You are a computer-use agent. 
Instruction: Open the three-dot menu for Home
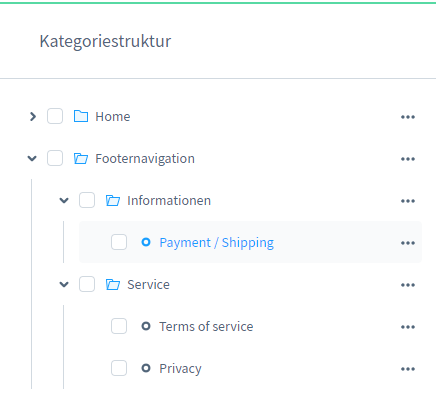[x=408, y=117]
